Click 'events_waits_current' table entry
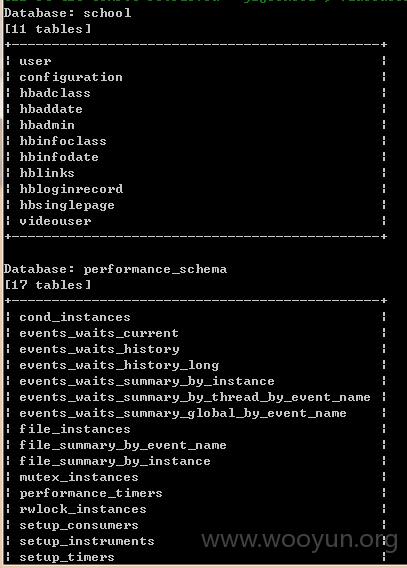Image resolution: width=407 pixels, height=568 pixels. [x=99, y=333]
